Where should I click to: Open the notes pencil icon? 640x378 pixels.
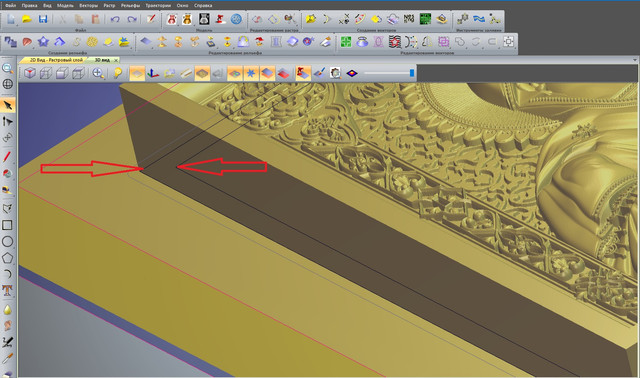pos(151,19)
